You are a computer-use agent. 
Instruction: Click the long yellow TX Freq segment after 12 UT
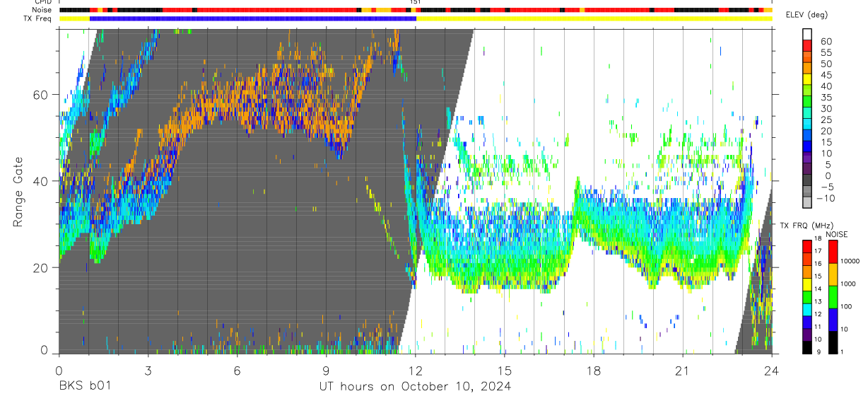[594, 18]
